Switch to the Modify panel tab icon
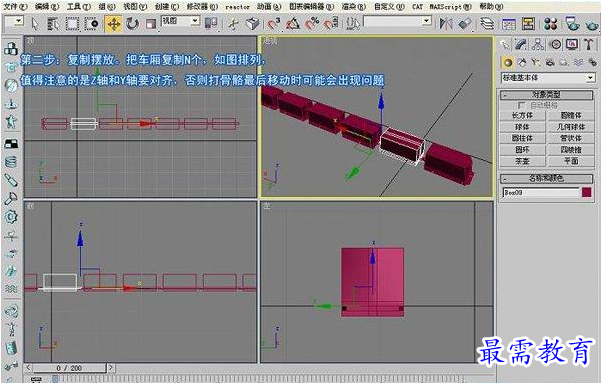This screenshot has height=383, width=601. click(x=520, y=44)
